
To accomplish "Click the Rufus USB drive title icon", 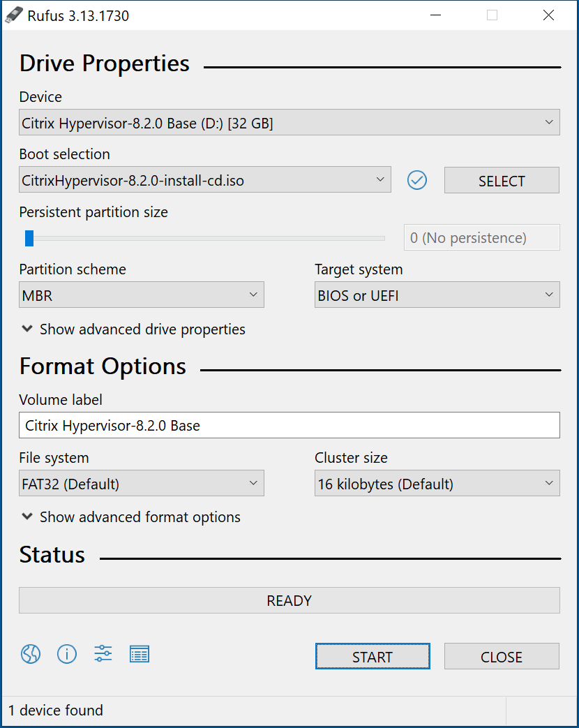I will 14,15.
